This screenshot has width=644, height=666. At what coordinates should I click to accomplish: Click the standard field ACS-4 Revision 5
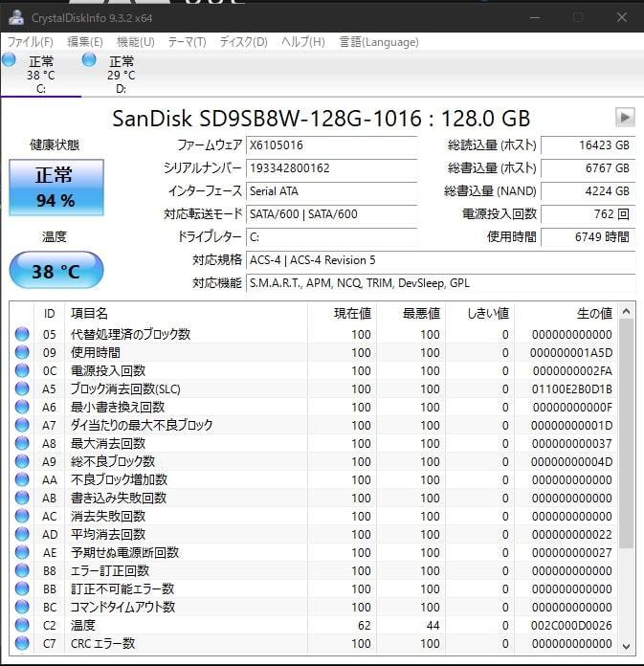click(440, 260)
